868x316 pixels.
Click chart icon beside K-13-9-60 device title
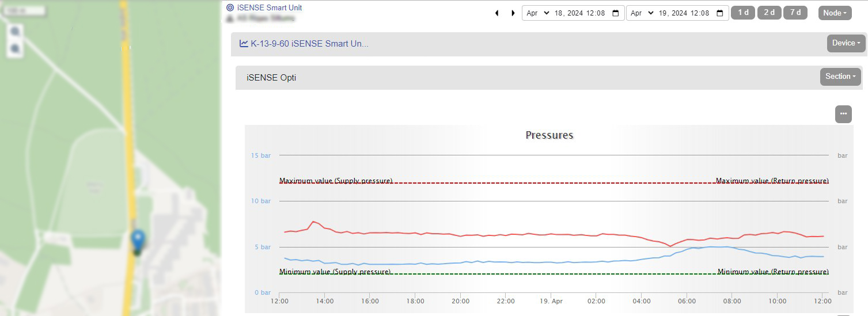pos(244,43)
